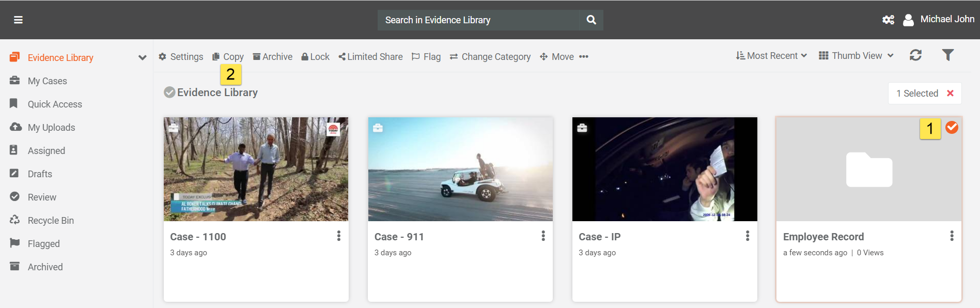The height and width of the screenshot is (308, 980).
Task: Toggle the Evidence Library select-all checkmark
Action: (x=169, y=93)
